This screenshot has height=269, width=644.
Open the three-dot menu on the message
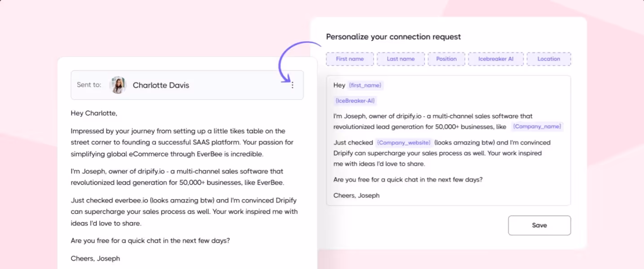tap(293, 85)
